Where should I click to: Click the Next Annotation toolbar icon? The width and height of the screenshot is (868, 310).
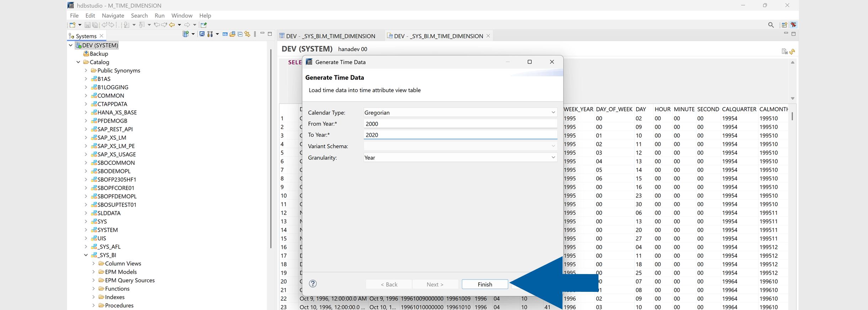coord(127,25)
